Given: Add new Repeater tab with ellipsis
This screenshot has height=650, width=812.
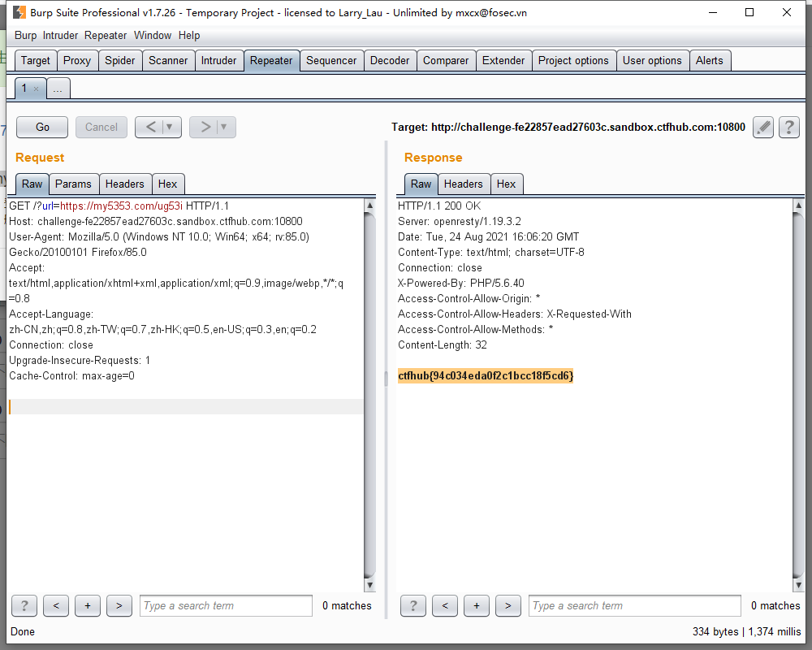Looking at the screenshot, I should 58,89.
